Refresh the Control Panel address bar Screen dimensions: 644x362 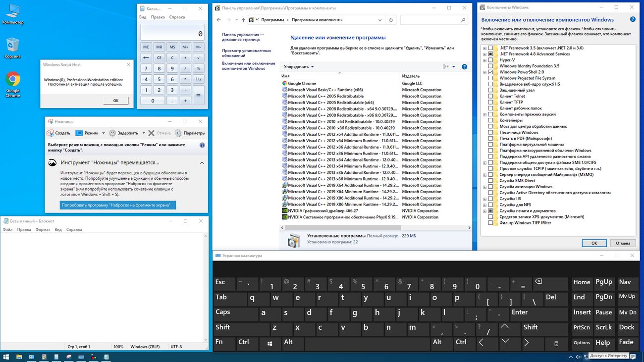[x=391, y=20]
